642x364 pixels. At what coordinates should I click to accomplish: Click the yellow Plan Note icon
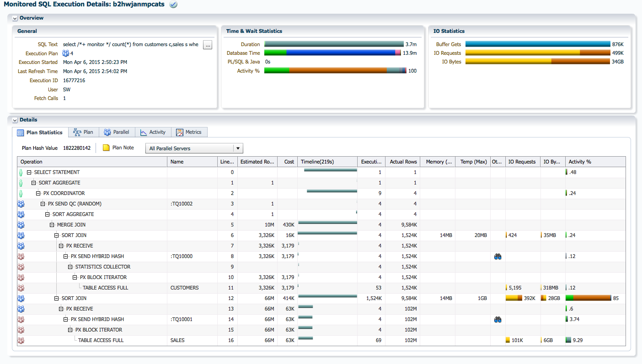click(x=106, y=148)
